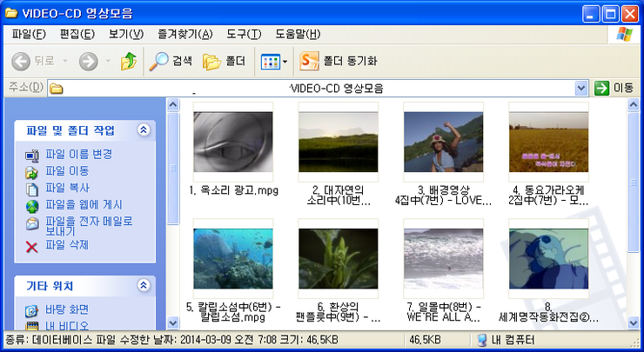Viewport: 644px width, 352px height.
Task: Click the 파일 이름 변경 link
Action: 79,154
